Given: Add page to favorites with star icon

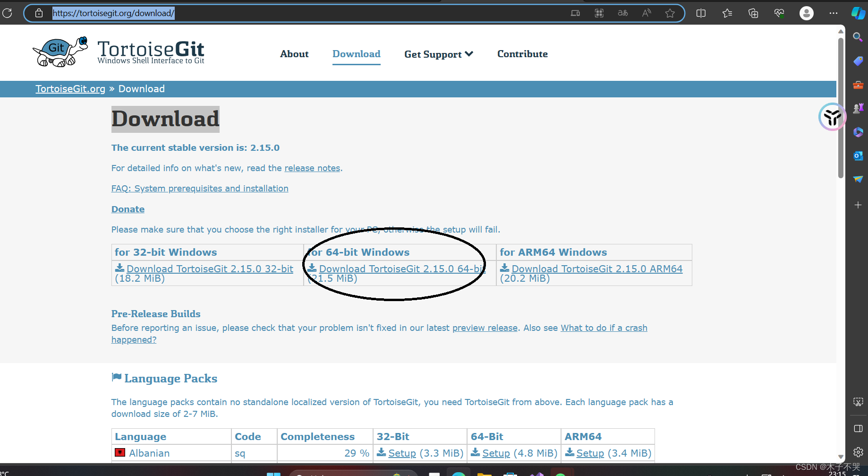Looking at the screenshot, I should pyautogui.click(x=670, y=13).
